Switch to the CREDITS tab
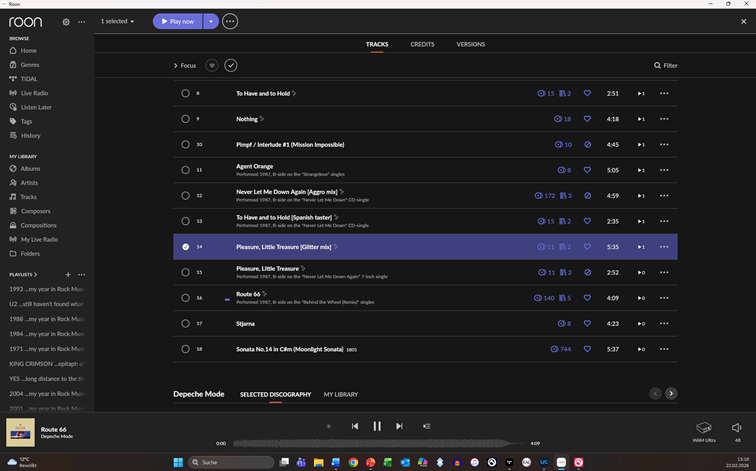This screenshot has width=756, height=471. pos(422,44)
